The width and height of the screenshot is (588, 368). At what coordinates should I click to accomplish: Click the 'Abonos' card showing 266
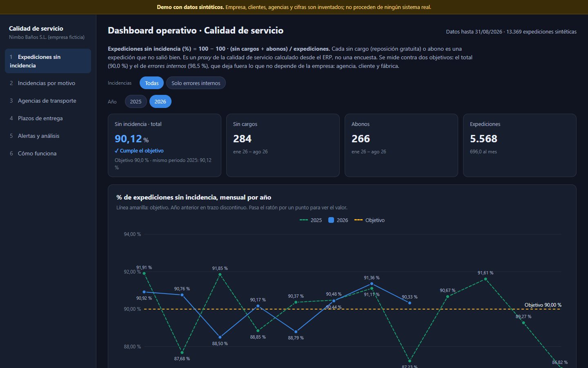click(x=401, y=145)
